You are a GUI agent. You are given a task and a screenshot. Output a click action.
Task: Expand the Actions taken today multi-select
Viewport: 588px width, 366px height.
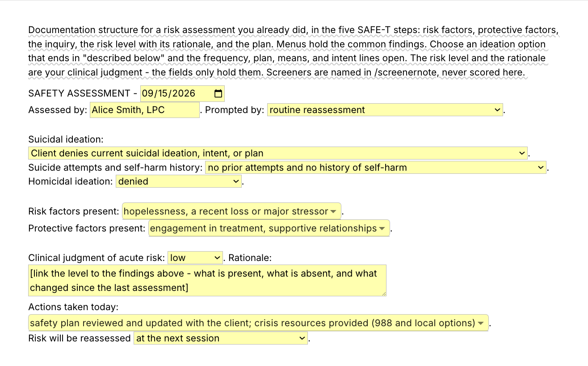coord(258,323)
